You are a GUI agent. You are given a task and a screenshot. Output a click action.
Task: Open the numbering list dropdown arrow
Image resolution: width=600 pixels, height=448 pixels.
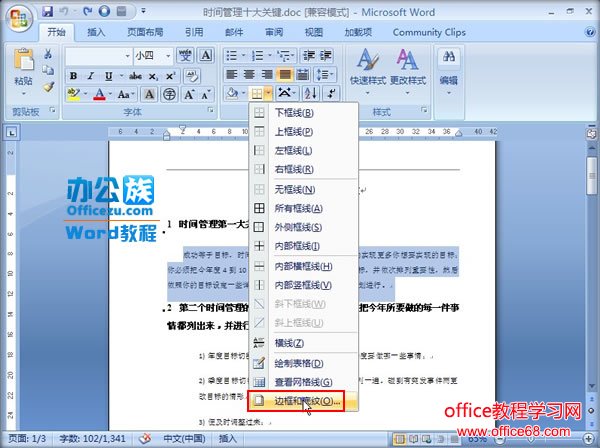point(269,56)
